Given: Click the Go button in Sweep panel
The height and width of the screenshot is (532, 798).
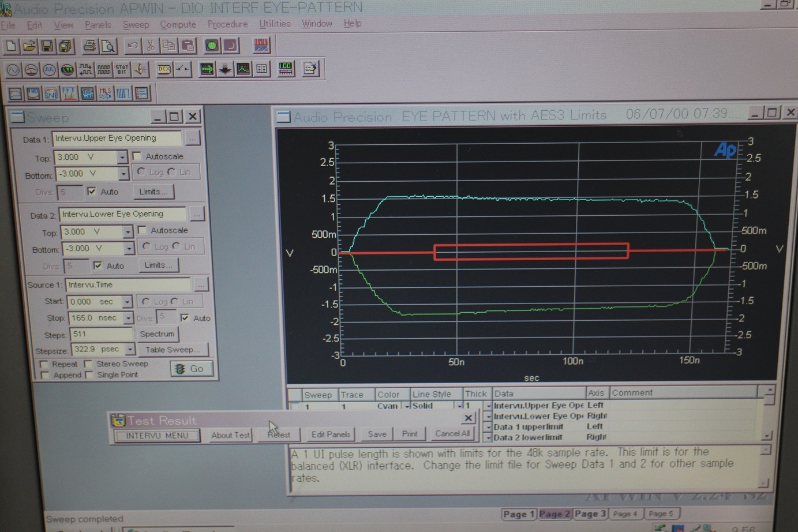Looking at the screenshot, I should (192, 369).
